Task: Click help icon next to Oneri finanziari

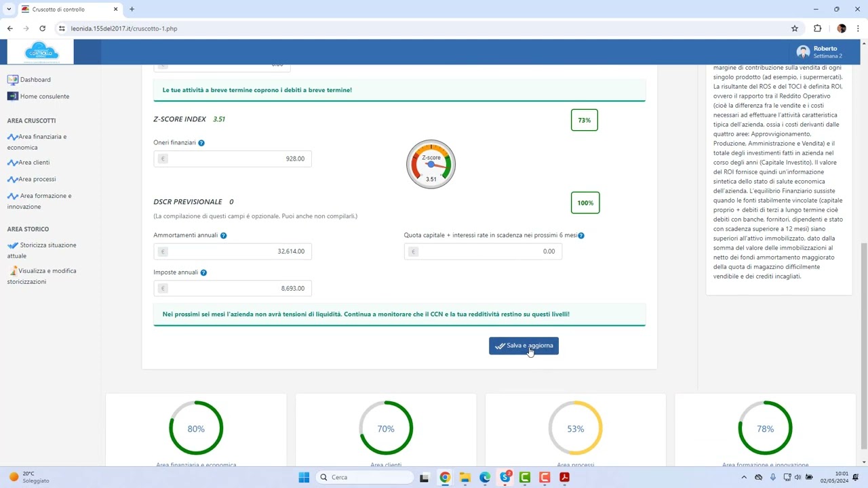Action: point(201,143)
